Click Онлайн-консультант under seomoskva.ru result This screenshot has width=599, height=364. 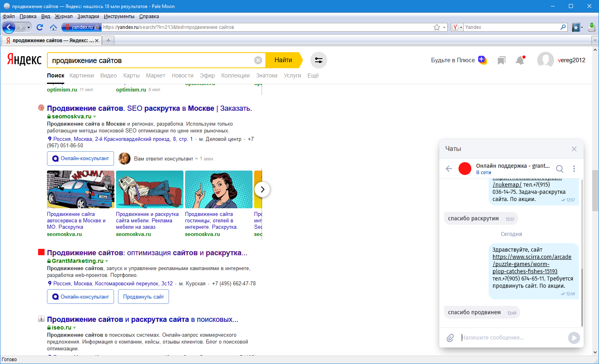pyautogui.click(x=81, y=159)
